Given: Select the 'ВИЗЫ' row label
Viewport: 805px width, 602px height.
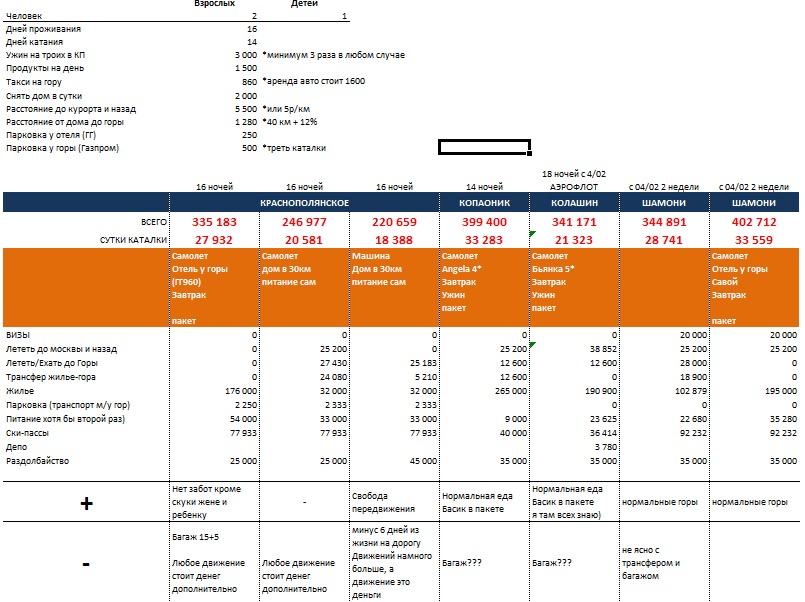Looking at the screenshot, I should (x=18, y=335).
